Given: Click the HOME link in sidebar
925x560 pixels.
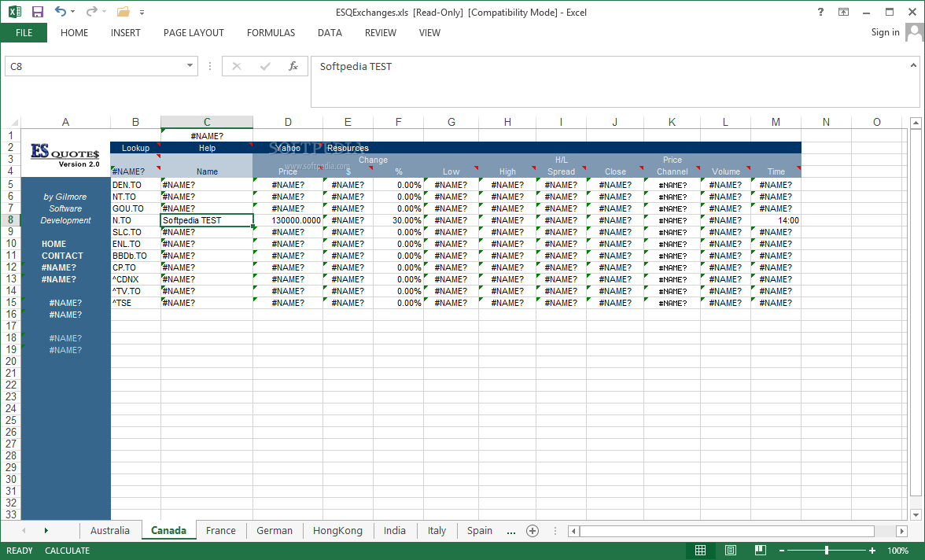Looking at the screenshot, I should (53, 244).
